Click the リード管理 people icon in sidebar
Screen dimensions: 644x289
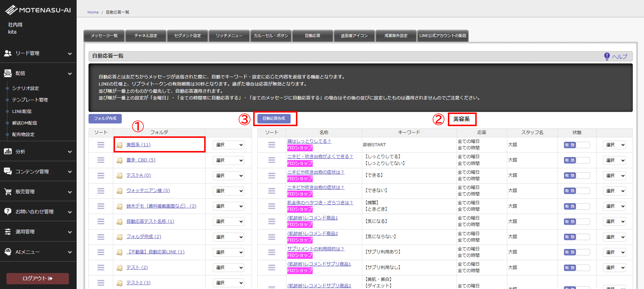coord(8,53)
